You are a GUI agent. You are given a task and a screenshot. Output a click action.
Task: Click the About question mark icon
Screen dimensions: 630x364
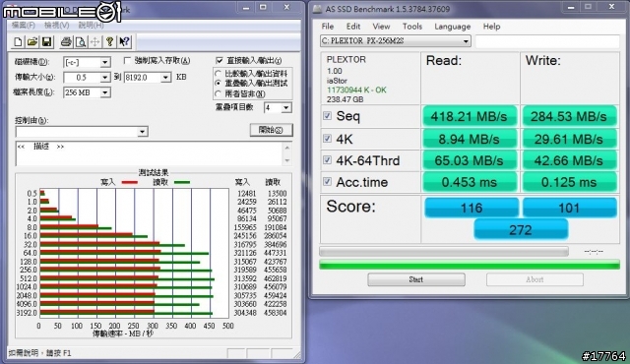109,41
